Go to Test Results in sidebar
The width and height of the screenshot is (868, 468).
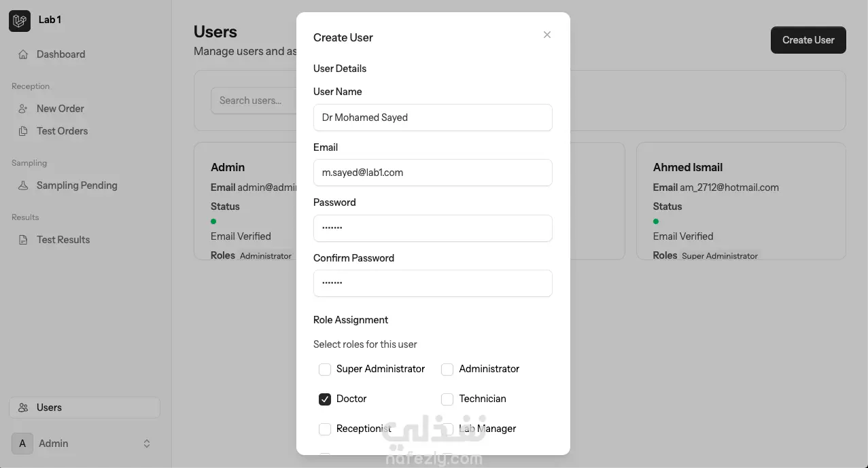point(63,240)
